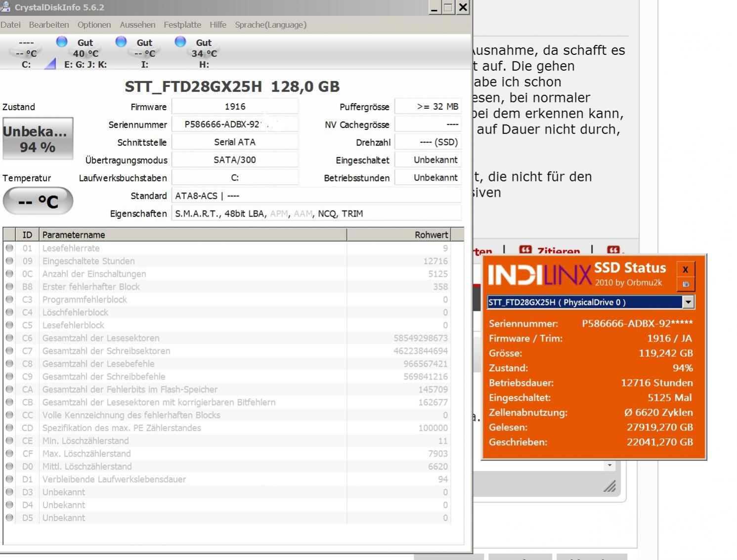Select row Gesamtzahl der Lesesektoren text

coord(101,338)
